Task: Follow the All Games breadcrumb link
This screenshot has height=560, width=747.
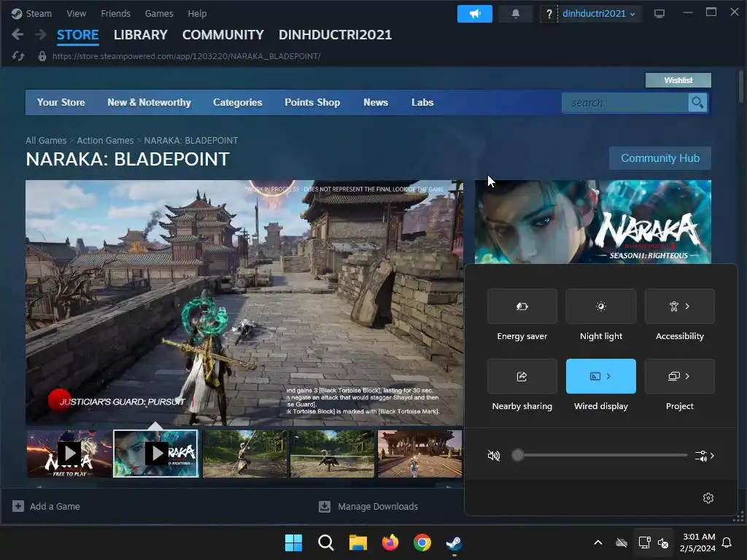Action: 46,141
